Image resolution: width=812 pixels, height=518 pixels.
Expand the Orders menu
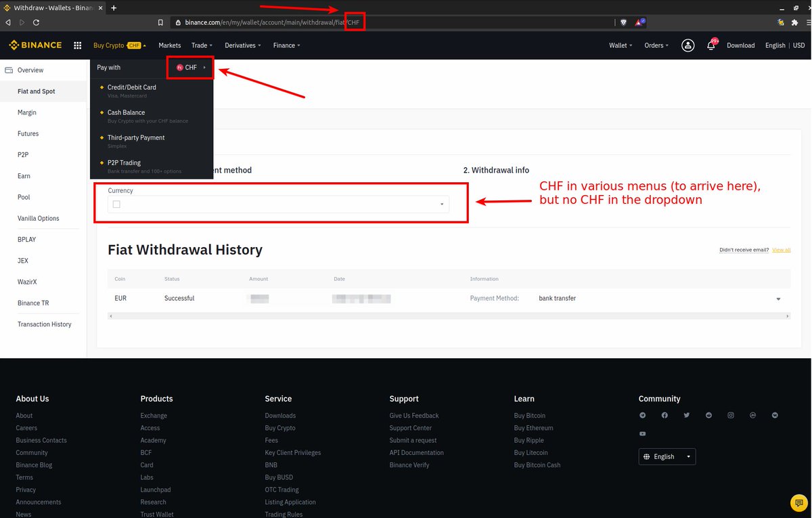point(656,45)
